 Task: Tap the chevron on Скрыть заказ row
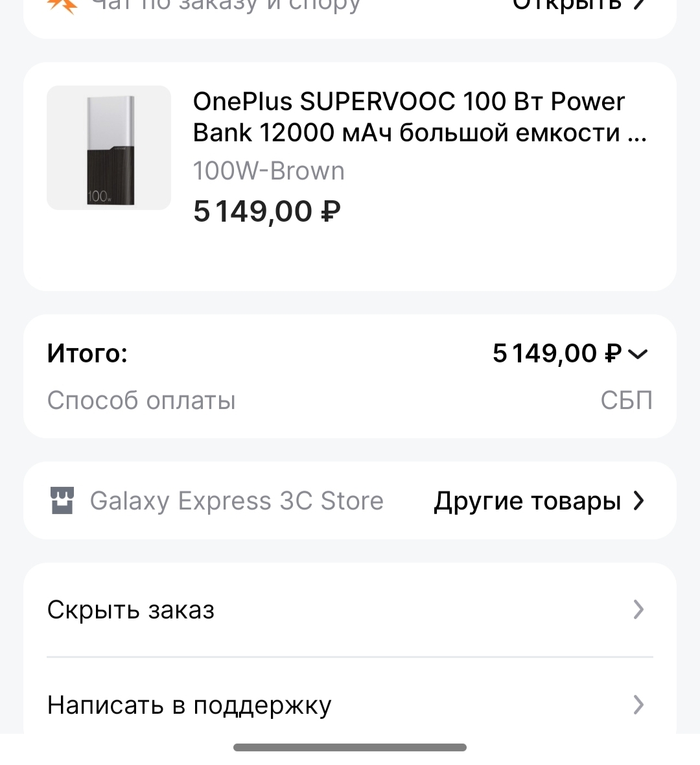click(639, 609)
